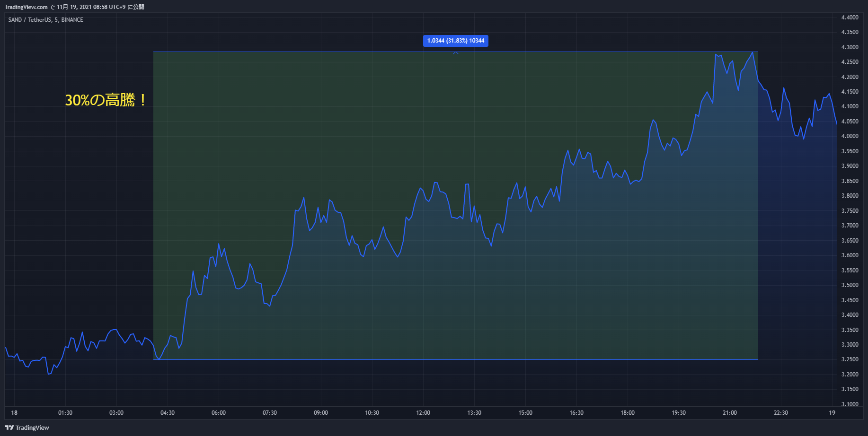Click the 3.1000 price axis label
Screen dimensions: 868x436
click(x=850, y=404)
